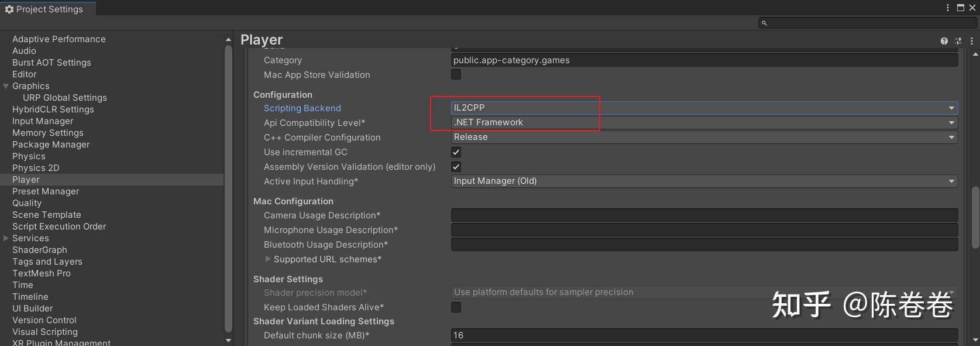The height and width of the screenshot is (346, 980).
Task: Expand the Services tree item
Action: point(6,238)
